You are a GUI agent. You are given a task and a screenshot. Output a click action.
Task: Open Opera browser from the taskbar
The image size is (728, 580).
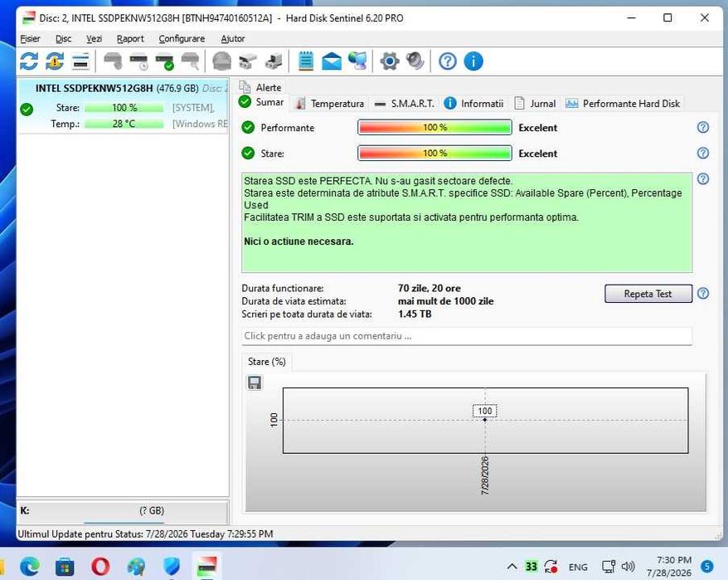tap(100, 567)
